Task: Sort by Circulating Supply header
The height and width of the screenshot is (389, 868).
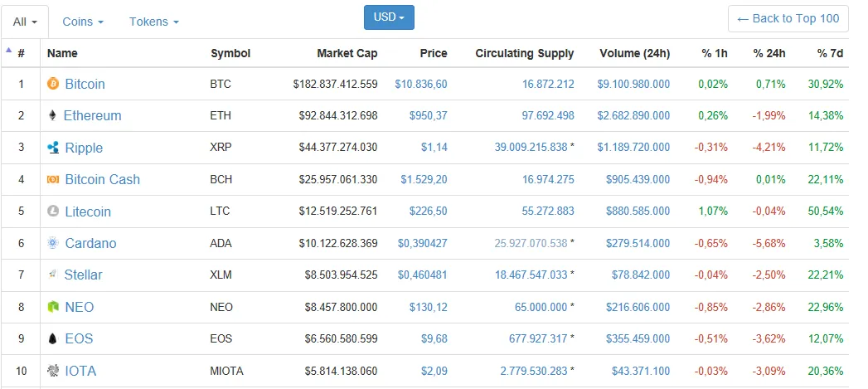Action: (525, 53)
